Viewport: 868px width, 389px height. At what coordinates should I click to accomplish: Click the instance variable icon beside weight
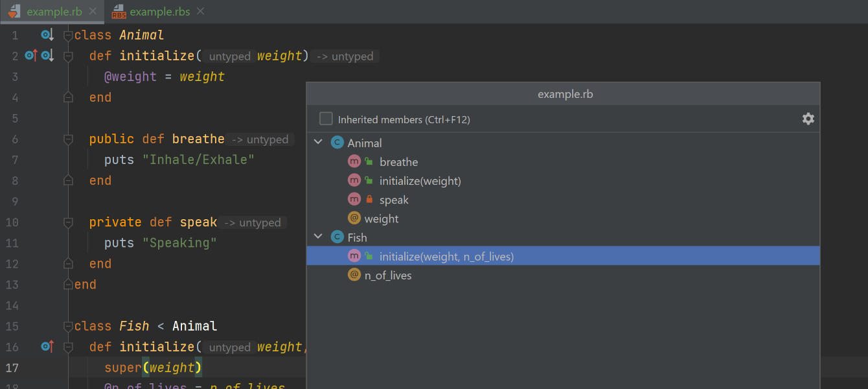pyautogui.click(x=354, y=218)
